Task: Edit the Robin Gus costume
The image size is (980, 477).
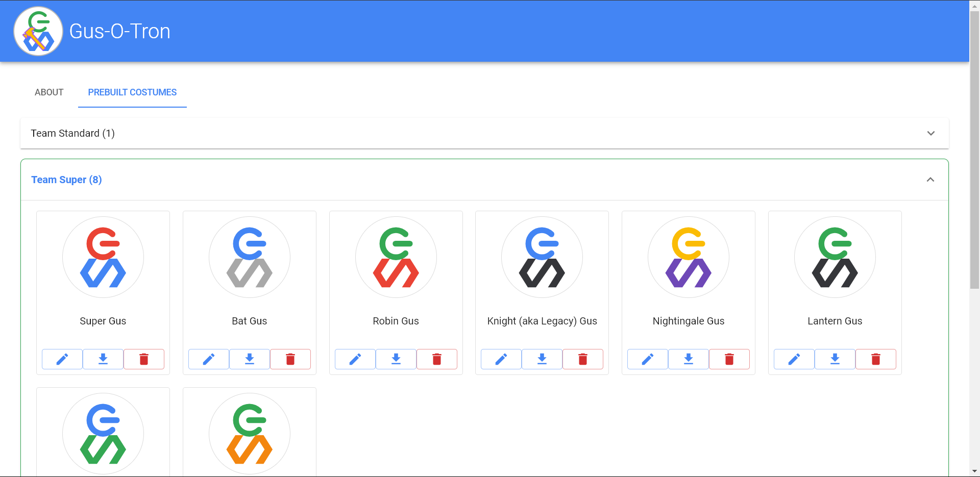Action: (x=355, y=359)
